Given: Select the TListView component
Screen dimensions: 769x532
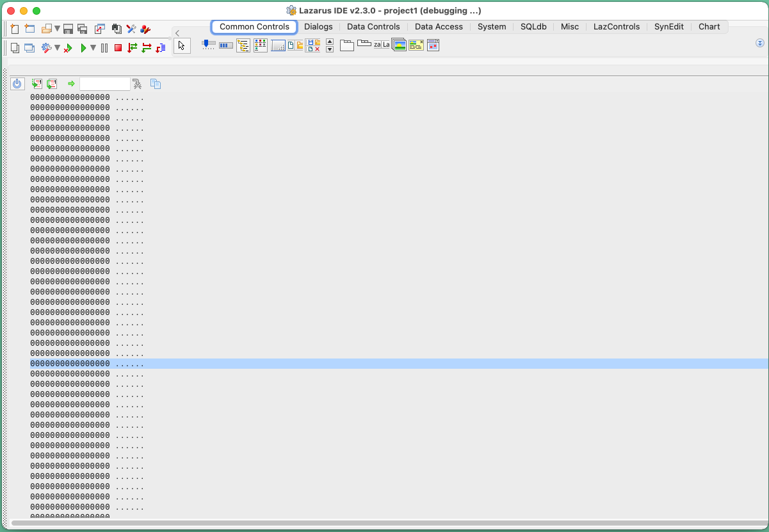Looking at the screenshot, I should point(261,45).
